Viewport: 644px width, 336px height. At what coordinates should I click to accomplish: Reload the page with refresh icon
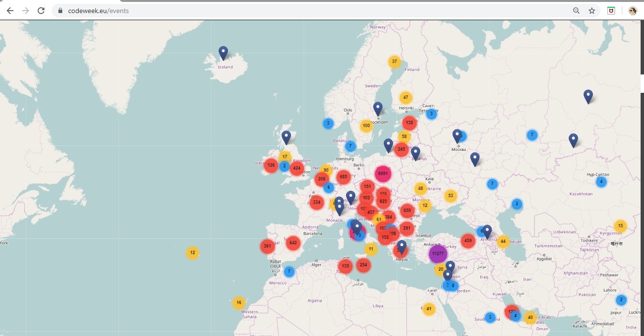(x=41, y=11)
